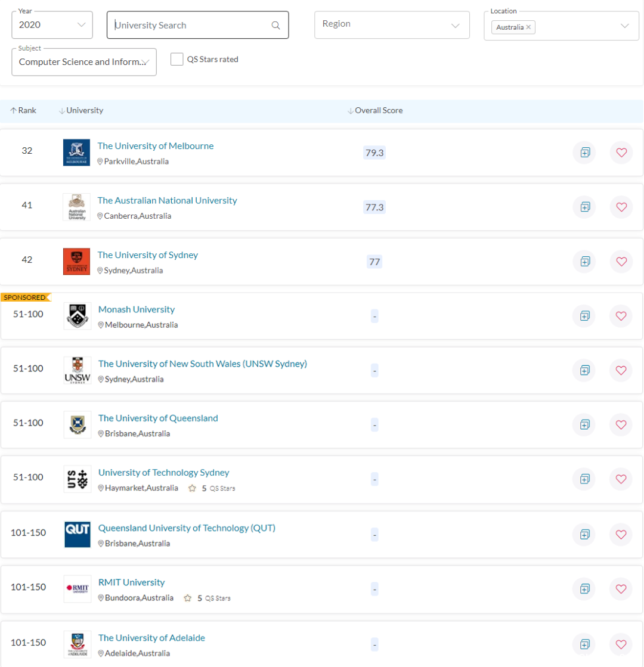This screenshot has width=644, height=667.
Task: Favorite The University of Adelaide
Action: pos(621,644)
